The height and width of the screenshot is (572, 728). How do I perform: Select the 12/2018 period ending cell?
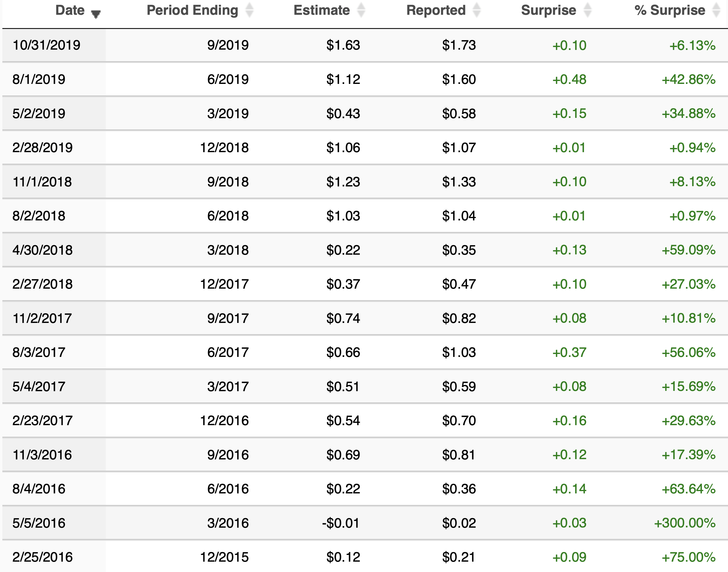point(224,148)
